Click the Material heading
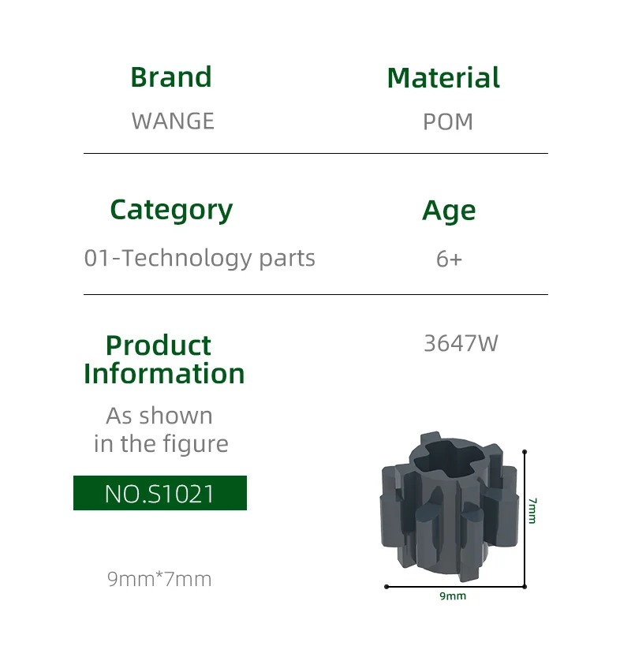Image resolution: width=631 pixels, height=672 pixels. [443, 78]
